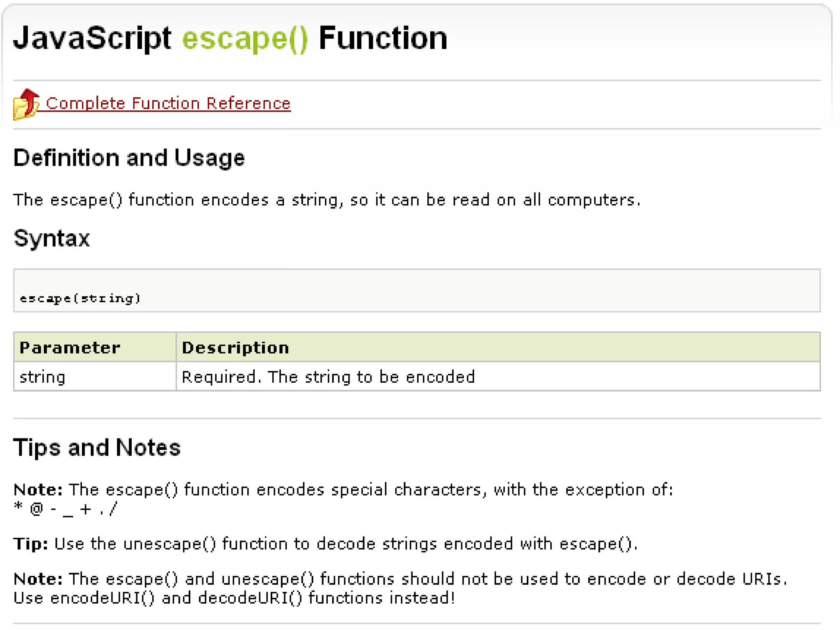Image resolution: width=840 pixels, height=630 pixels.
Task: Click the sentence about encoding a string
Action: [326, 200]
